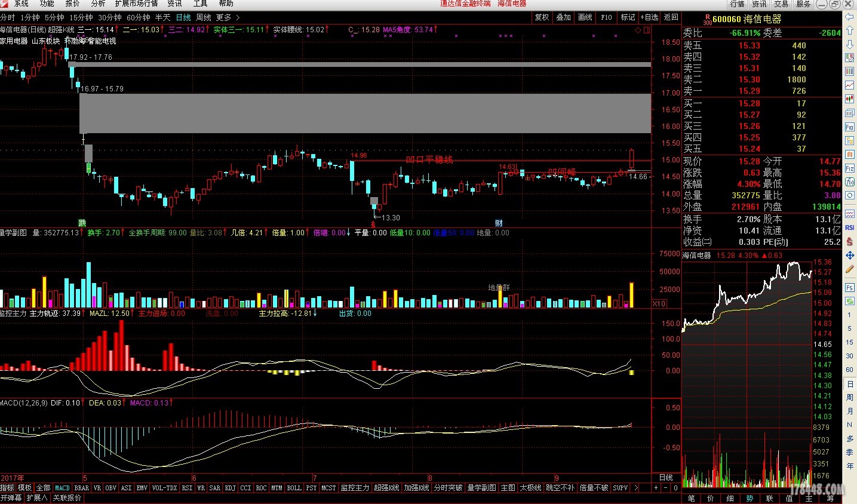Click the square icon at chart top-right
857x504 pixels.
coord(647,30)
